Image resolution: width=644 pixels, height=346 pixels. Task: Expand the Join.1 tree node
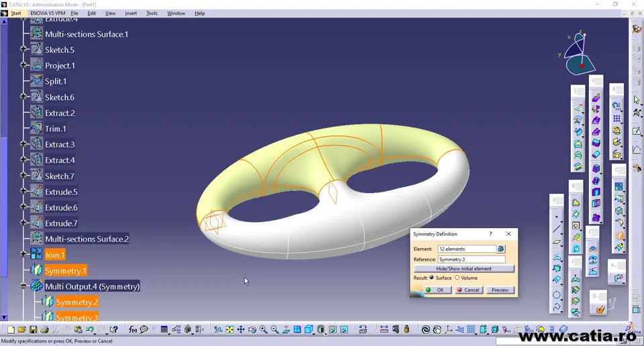tap(23, 254)
